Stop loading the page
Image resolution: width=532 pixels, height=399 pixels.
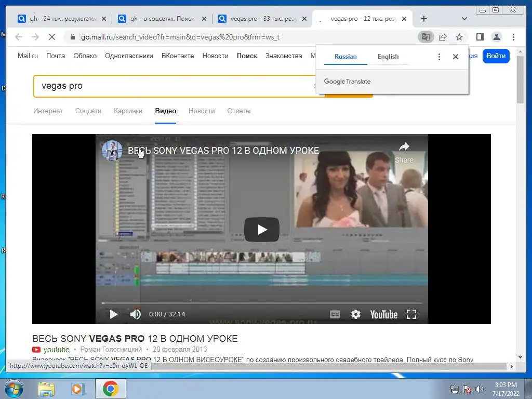click(x=52, y=37)
